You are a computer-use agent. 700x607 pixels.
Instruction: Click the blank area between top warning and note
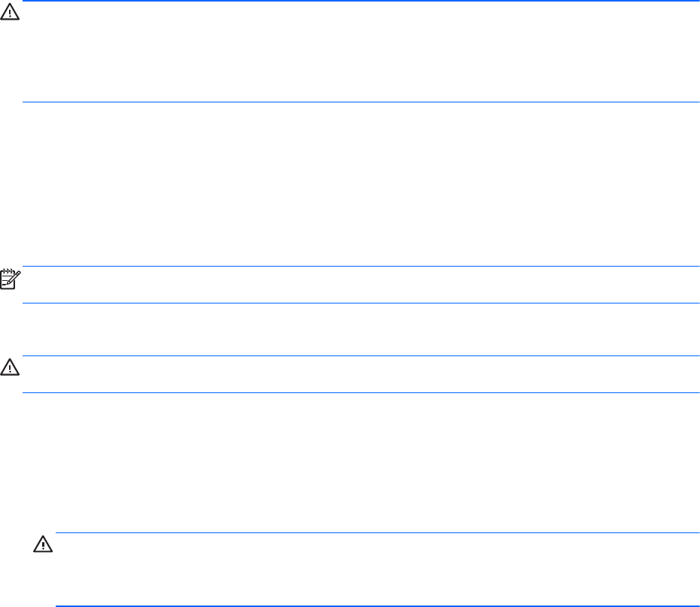(x=360, y=185)
